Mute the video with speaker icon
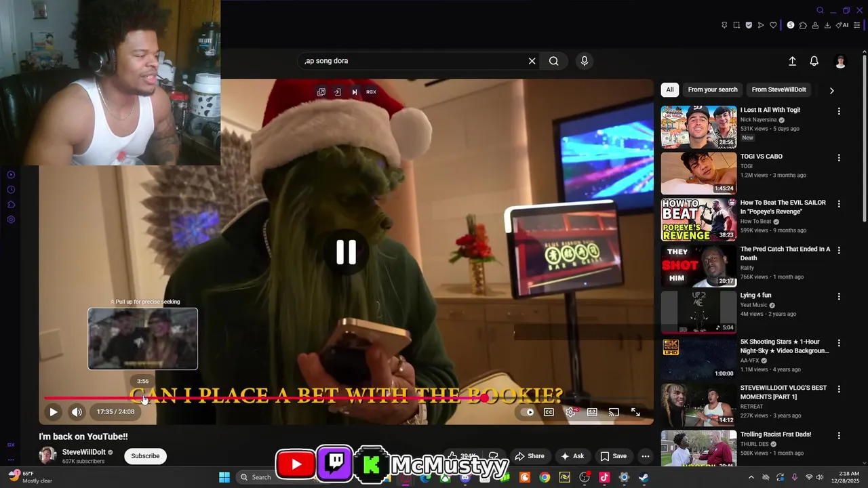 pyautogui.click(x=77, y=411)
